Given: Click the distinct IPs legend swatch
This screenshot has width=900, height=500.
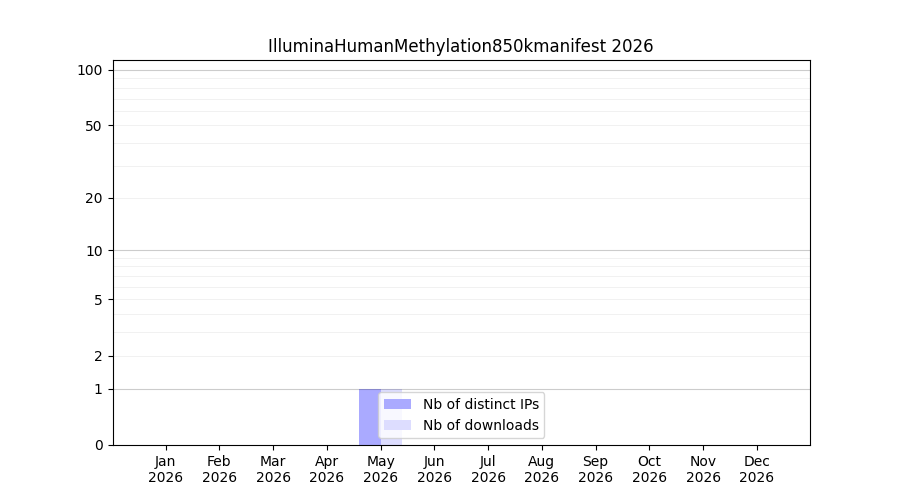Looking at the screenshot, I should [397, 404].
